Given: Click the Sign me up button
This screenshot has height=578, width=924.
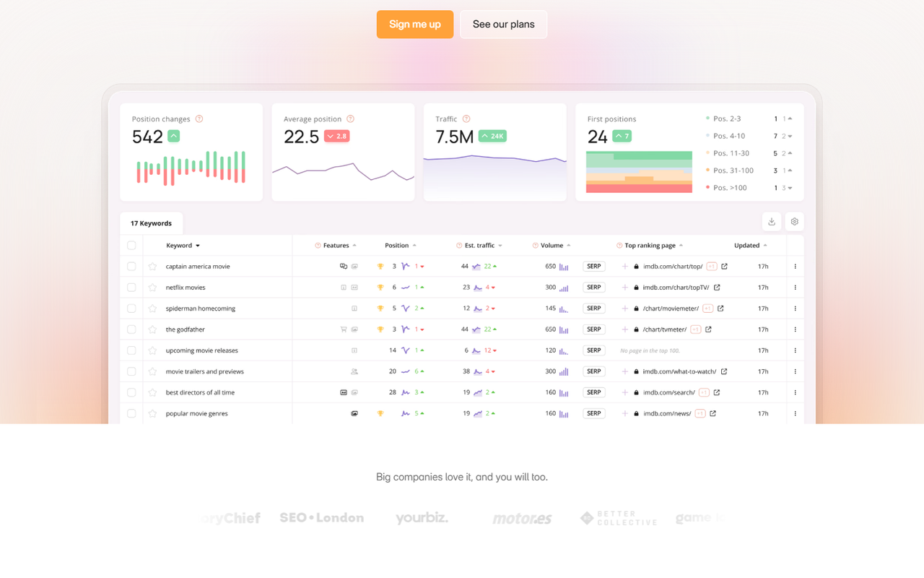Looking at the screenshot, I should point(415,25).
